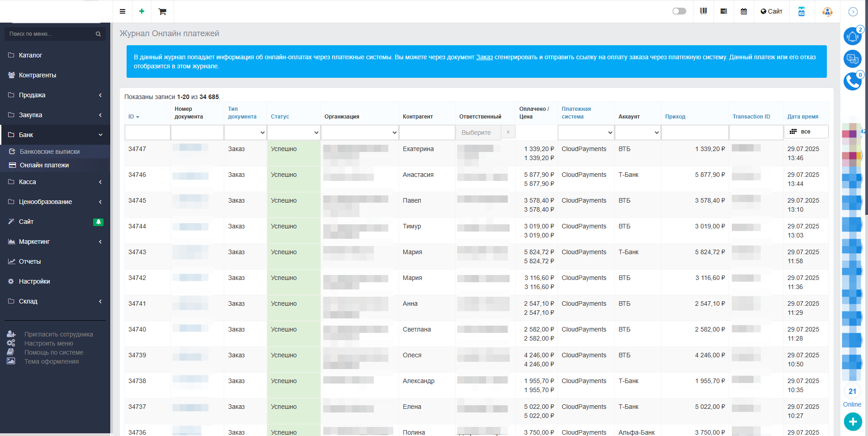Sort by the ID column header

[134, 117]
